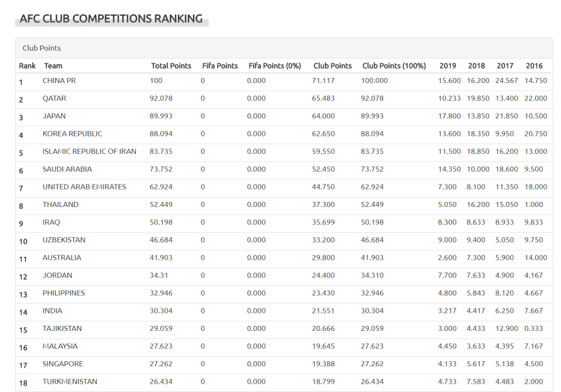Select Australia's 2016 value 14.000
The height and width of the screenshot is (392, 561).
536,258
